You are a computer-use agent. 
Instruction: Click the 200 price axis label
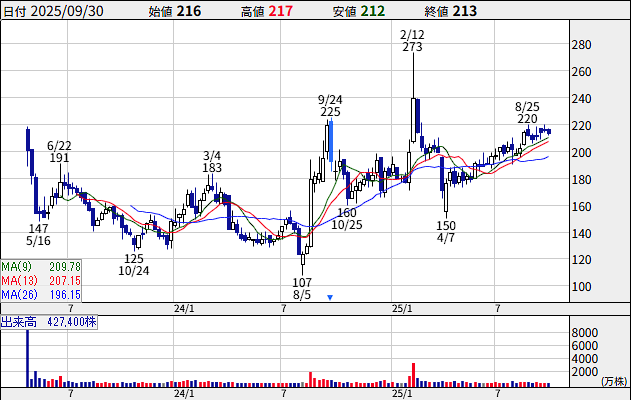[582, 153]
